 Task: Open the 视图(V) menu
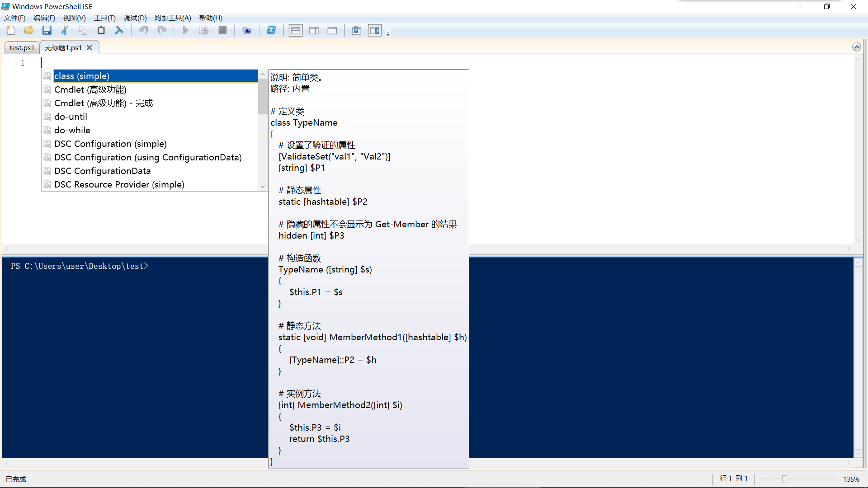point(75,18)
